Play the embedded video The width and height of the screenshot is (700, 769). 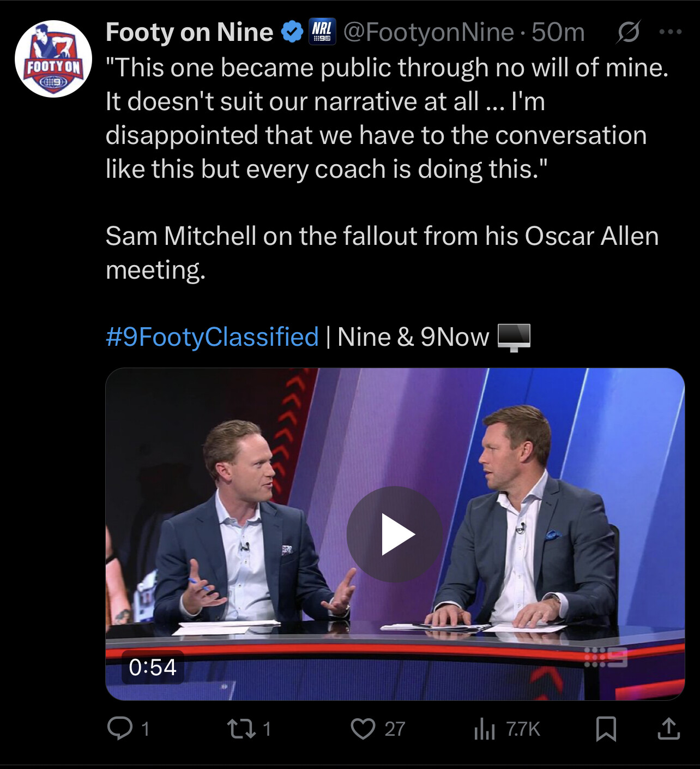(395, 534)
